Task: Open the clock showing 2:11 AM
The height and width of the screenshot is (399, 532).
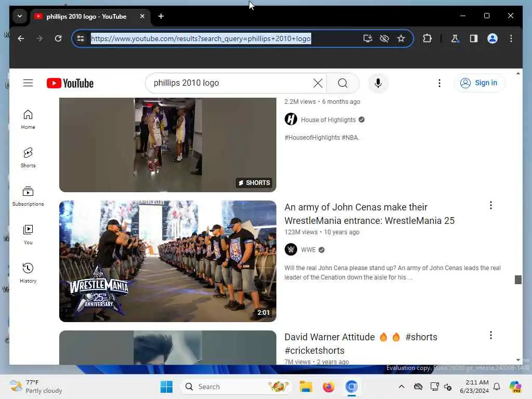Action: (x=474, y=387)
